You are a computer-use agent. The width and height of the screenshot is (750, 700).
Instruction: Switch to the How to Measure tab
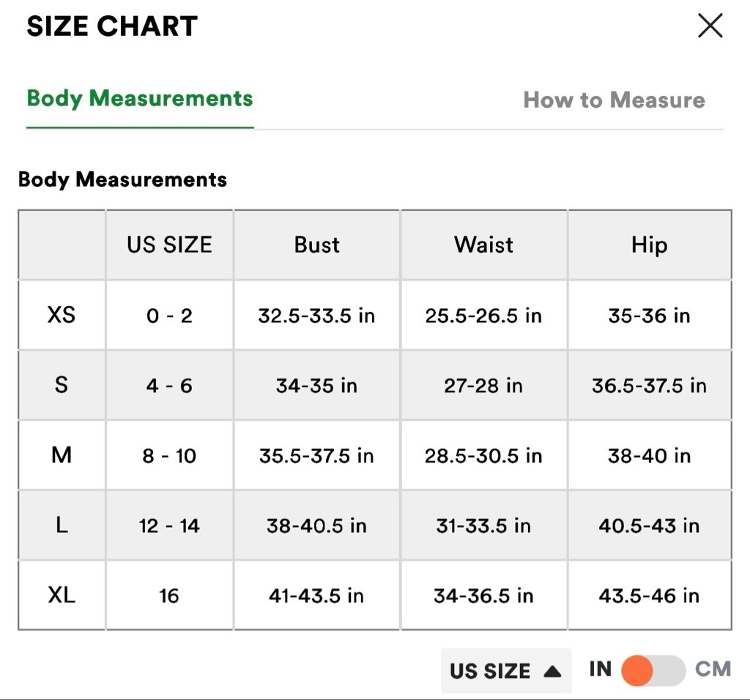(615, 100)
